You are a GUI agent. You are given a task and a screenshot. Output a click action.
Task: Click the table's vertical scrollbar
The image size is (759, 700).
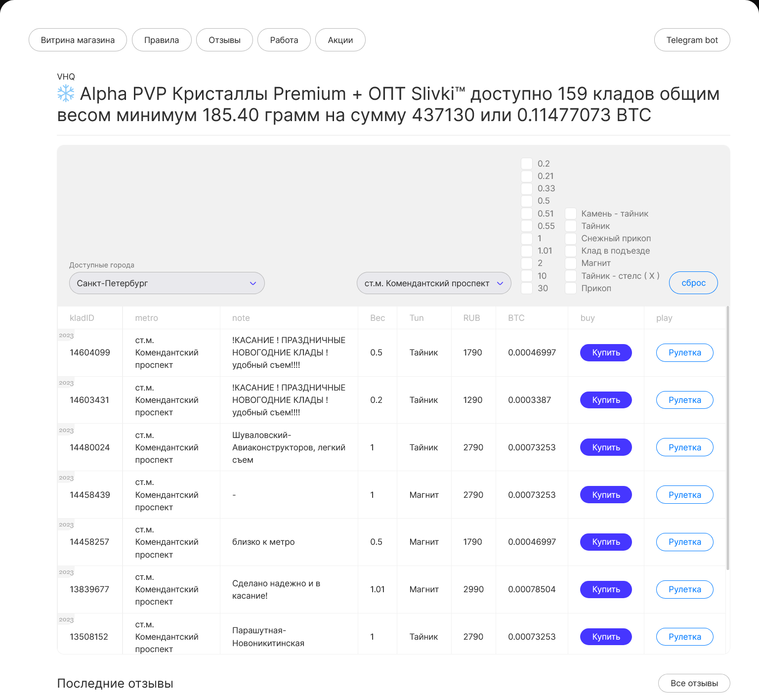[727, 438]
